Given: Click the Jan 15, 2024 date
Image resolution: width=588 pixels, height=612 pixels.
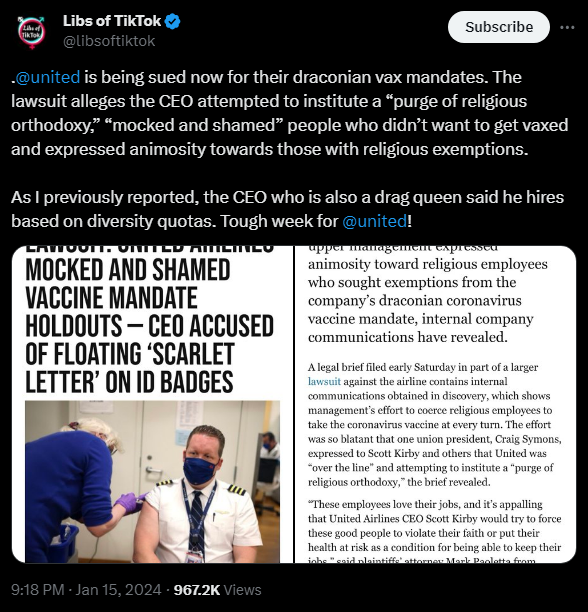Looking at the screenshot, I should (x=118, y=590).
